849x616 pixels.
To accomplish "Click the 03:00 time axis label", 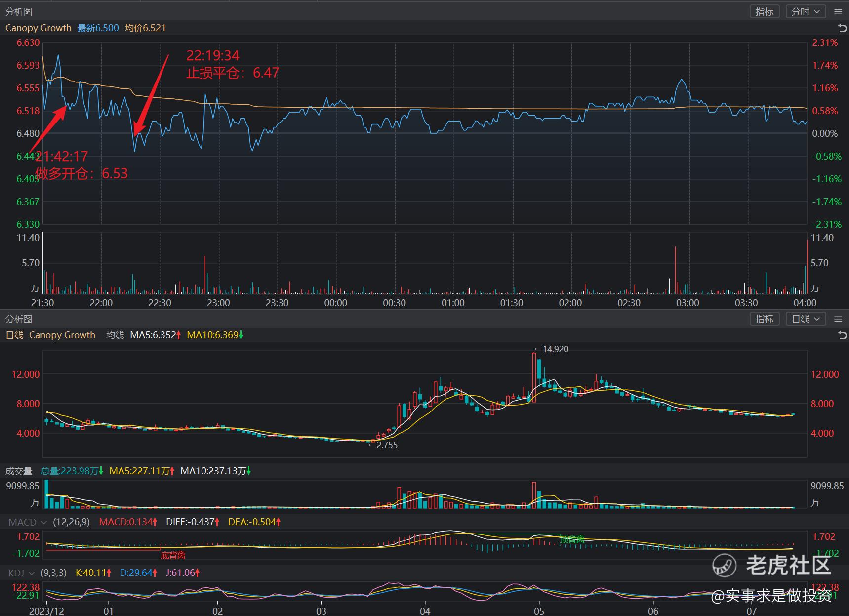I will point(687,303).
